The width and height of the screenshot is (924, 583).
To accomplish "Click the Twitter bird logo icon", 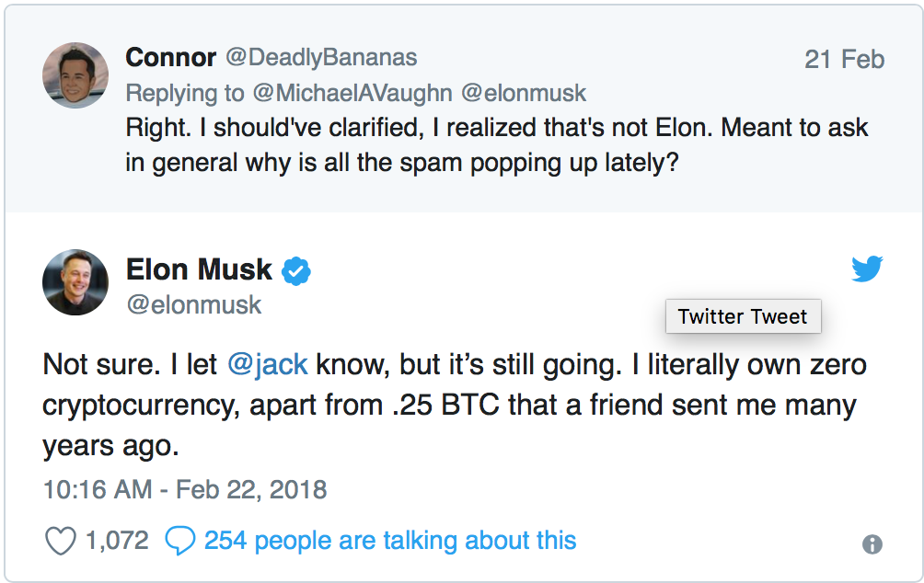I will click(x=867, y=269).
